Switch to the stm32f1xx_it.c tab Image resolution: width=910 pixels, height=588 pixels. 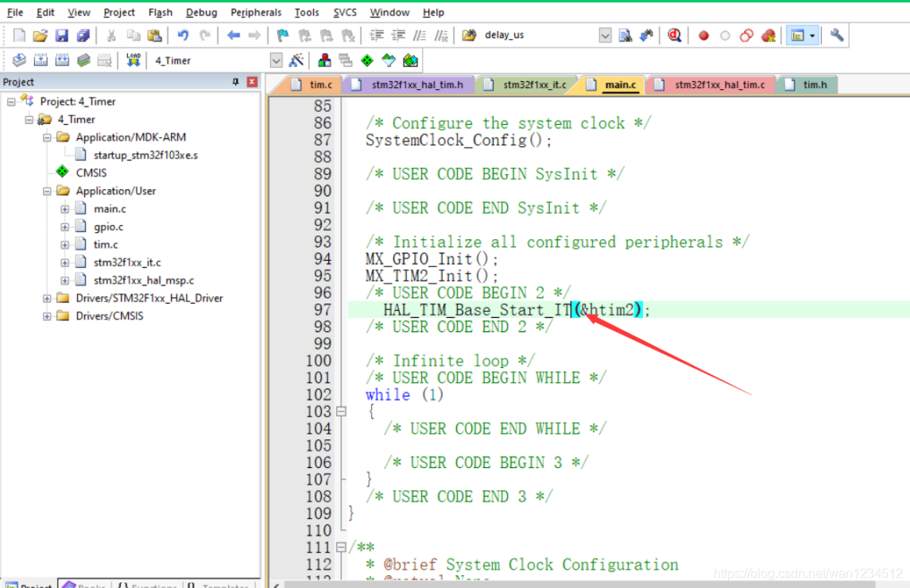533,84
